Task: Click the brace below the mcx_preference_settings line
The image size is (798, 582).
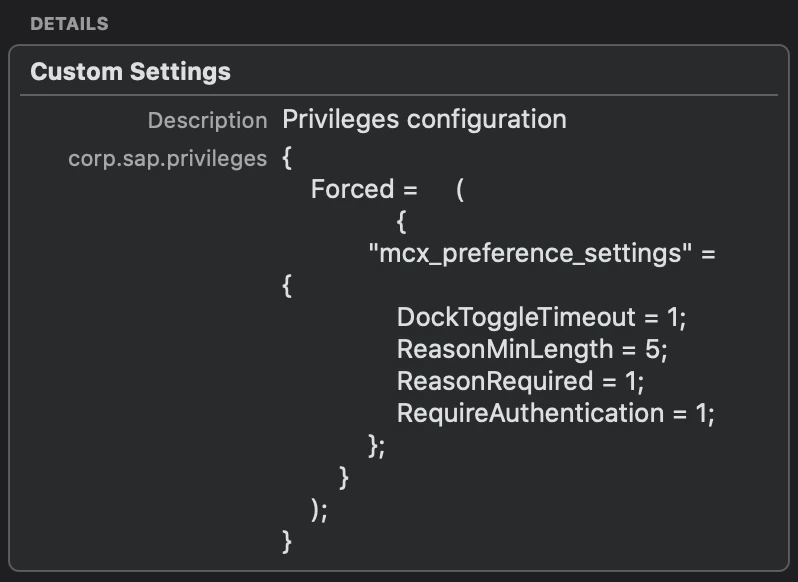Action: click(x=287, y=286)
